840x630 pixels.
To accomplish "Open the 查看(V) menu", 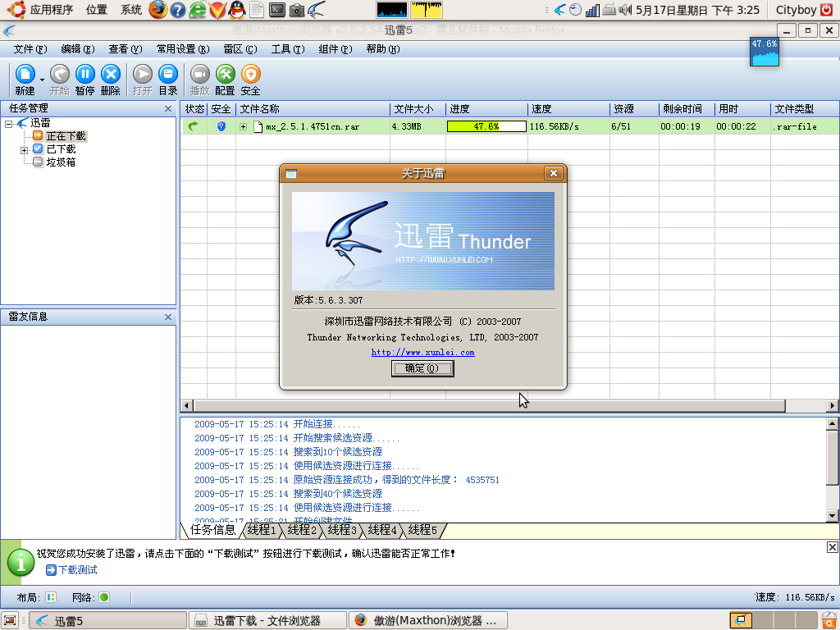I will click(126, 49).
